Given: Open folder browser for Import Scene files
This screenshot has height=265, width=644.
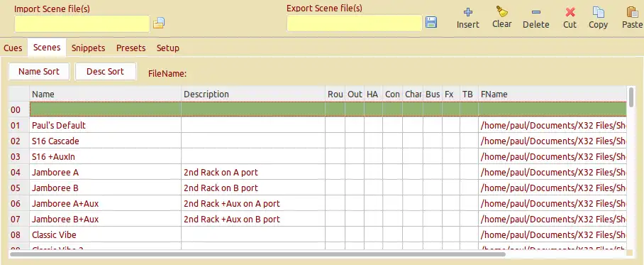Looking at the screenshot, I should pos(159,23).
